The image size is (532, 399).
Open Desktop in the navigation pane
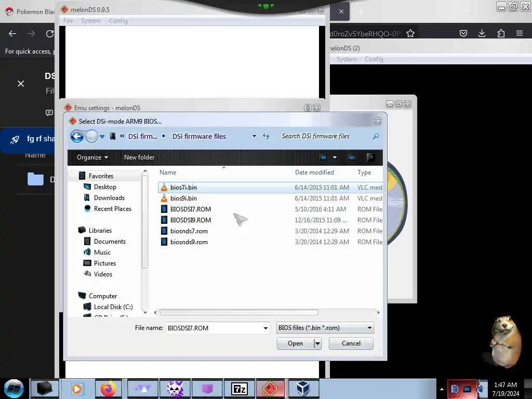pos(105,187)
